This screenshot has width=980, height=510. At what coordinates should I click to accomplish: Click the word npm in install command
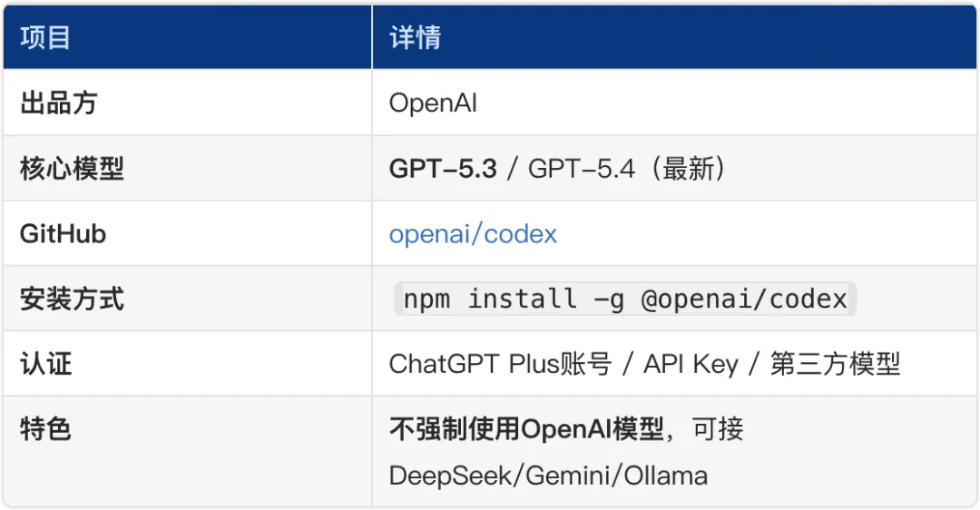click(426, 299)
